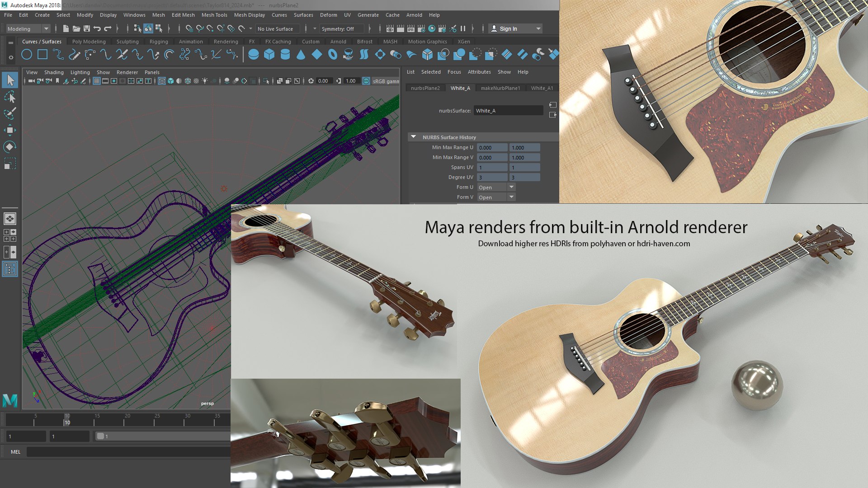Image resolution: width=868 pixels, height=488 pixels.
Task: Create a NURBS cone from the shelf
Action: click(301, 55)
